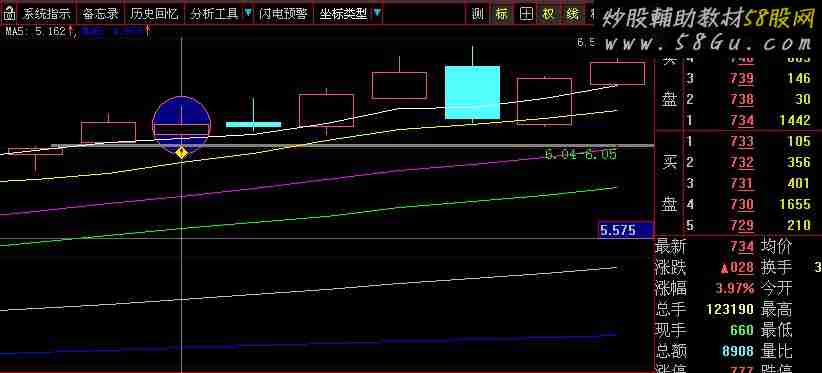Click the lock icon in the toolbar

coord(8,14)
